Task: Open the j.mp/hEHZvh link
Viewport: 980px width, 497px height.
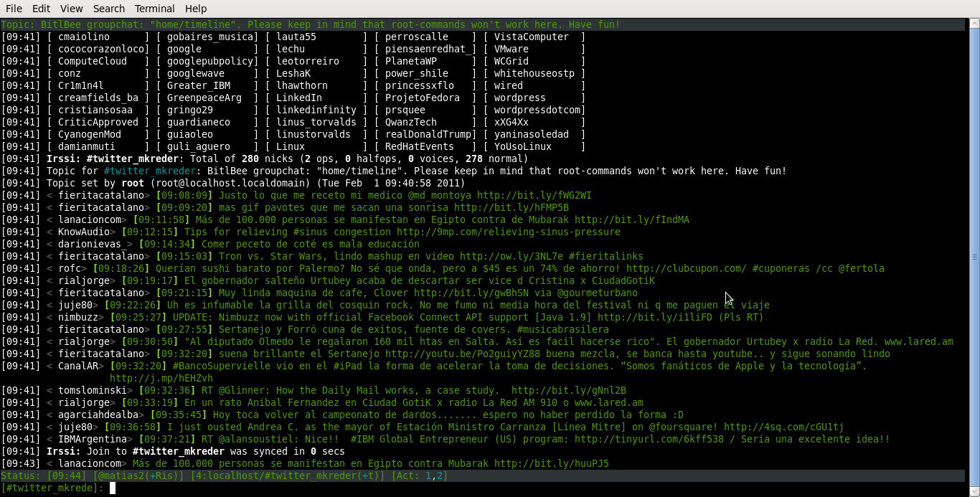Action: click(x=161, y=378)
